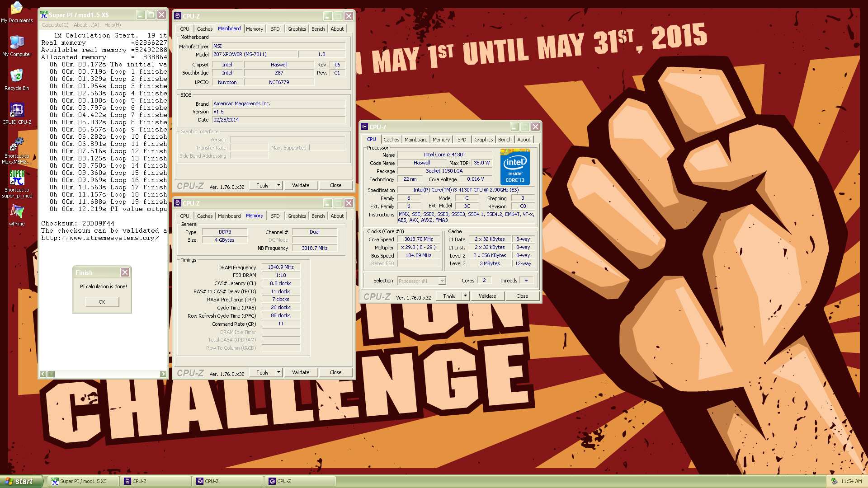868x488 pixels.
Task: Open the MaxxMEM2 shortcut icon
Action: [x=17, y=150]
